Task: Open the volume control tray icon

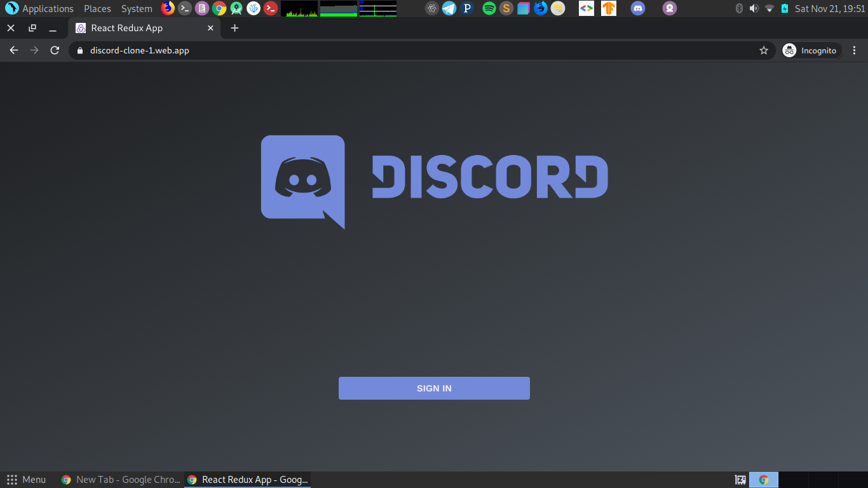Action: 754,8
